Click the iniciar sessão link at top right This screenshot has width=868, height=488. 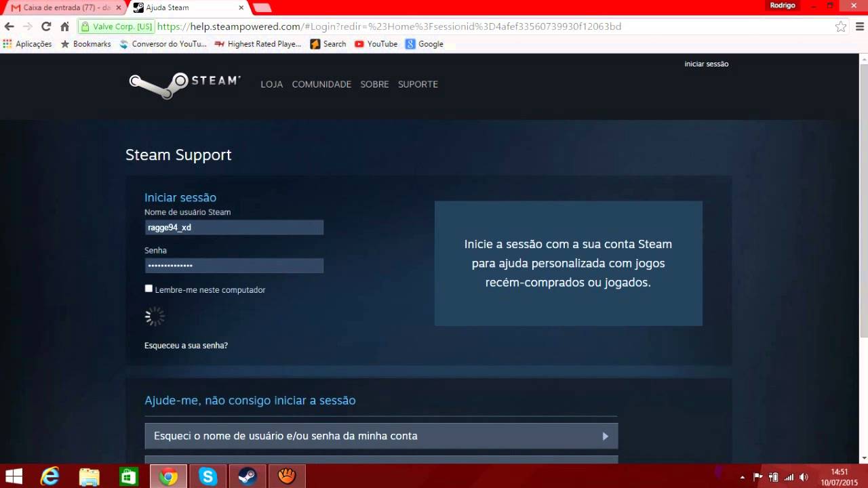707,64
